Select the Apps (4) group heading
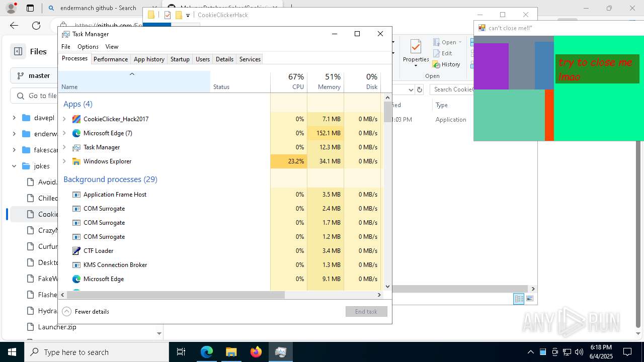Image resolution: width=644 pixels, height=362 pixels. 78,104
